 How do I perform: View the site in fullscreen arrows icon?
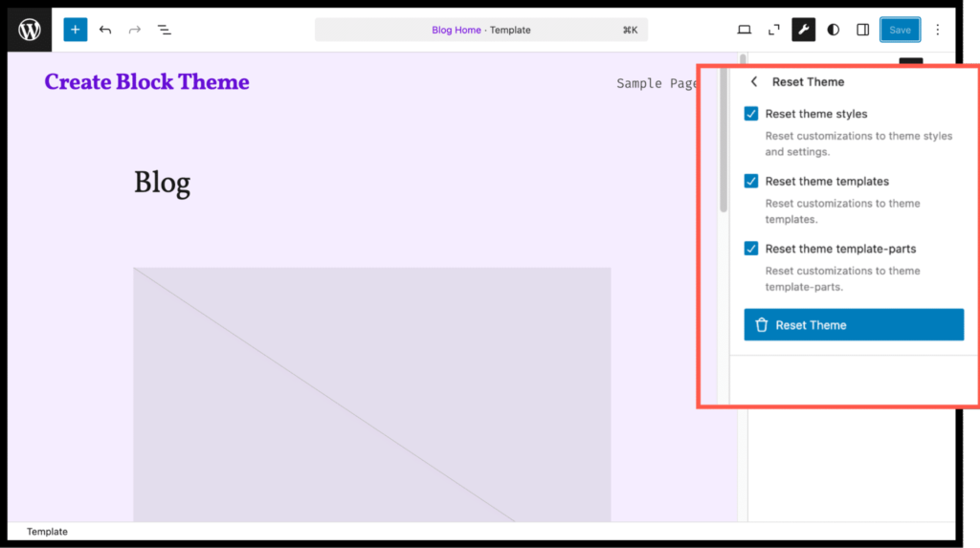tap(773, 30)
